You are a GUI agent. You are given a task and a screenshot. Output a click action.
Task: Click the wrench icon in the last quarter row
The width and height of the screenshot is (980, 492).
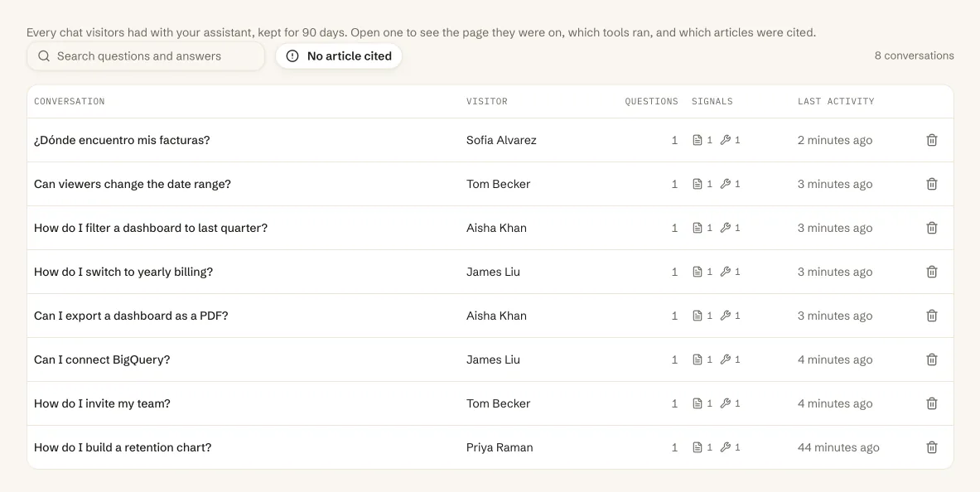[x=725, y=228]
